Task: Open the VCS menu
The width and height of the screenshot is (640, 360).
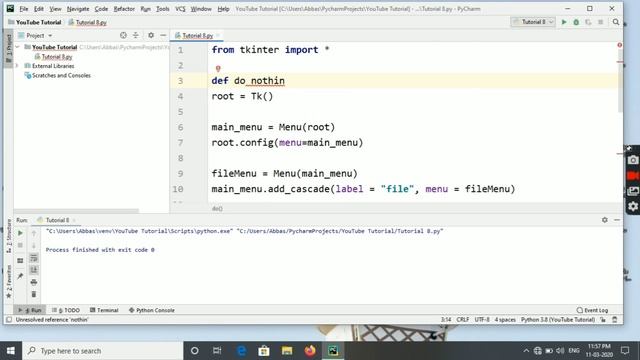Action: (180, 9)
